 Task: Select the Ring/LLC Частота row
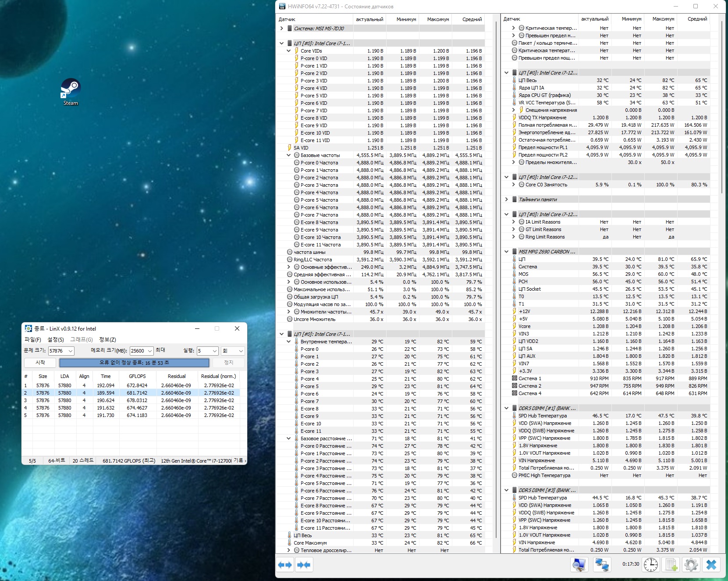tap(380, 260)
